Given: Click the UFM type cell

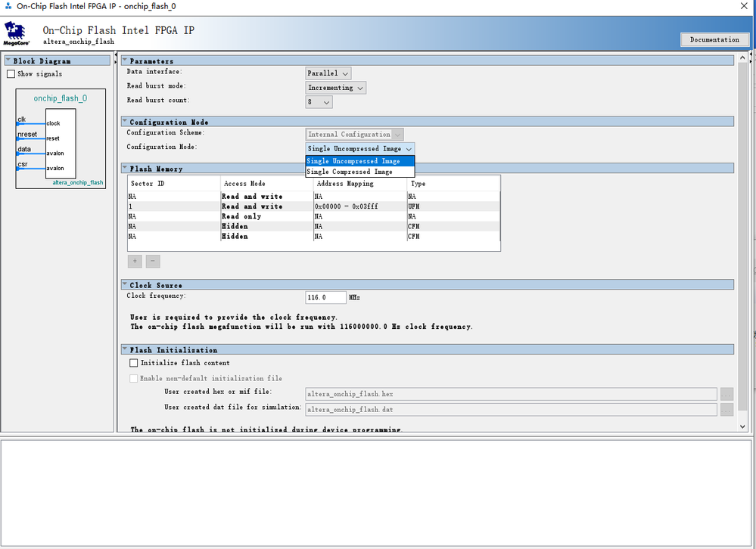Looking at the screenshot, I should click(453, 206).
